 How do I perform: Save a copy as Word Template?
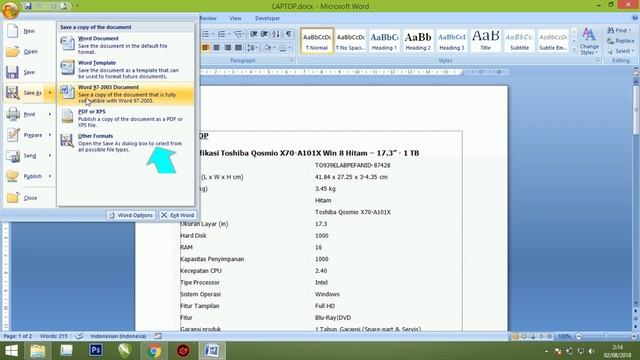click(x=125, y=69)
